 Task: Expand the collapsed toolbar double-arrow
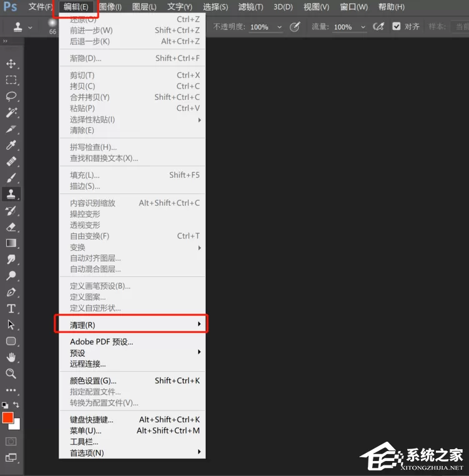coord(5,41)
